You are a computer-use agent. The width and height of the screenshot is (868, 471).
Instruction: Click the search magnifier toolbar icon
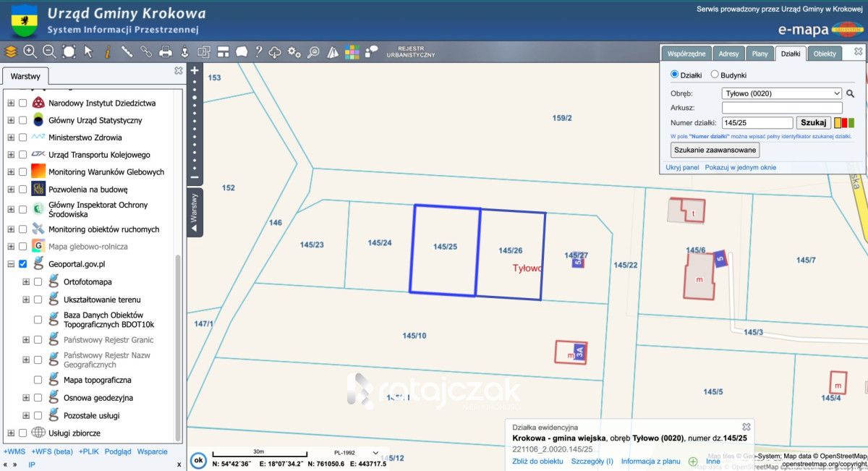(x=313, y=51)
